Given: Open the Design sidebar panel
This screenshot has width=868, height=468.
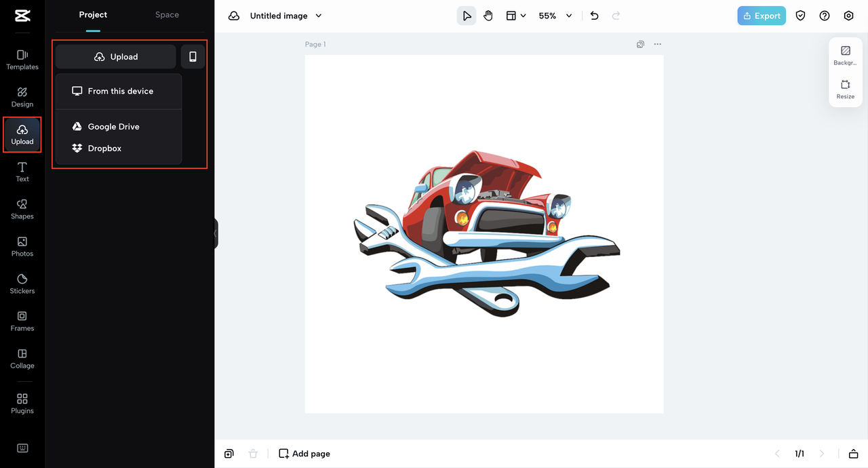Looking at the screenshot, I should click(22, 97).
